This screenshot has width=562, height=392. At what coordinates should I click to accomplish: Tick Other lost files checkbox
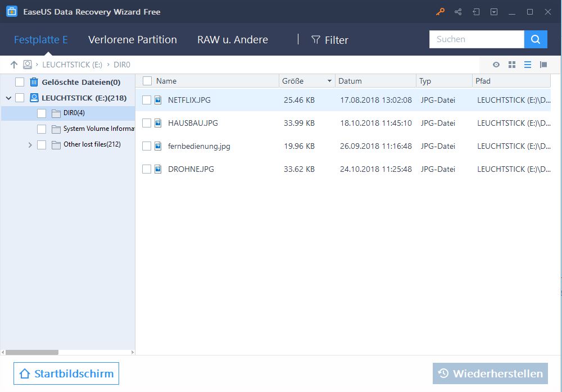tap(42, 145)
